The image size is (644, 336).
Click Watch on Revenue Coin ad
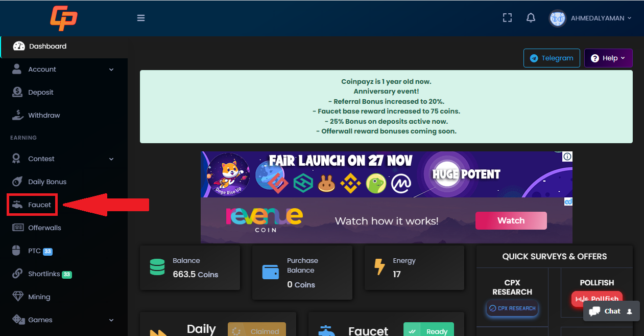(511, 220)
